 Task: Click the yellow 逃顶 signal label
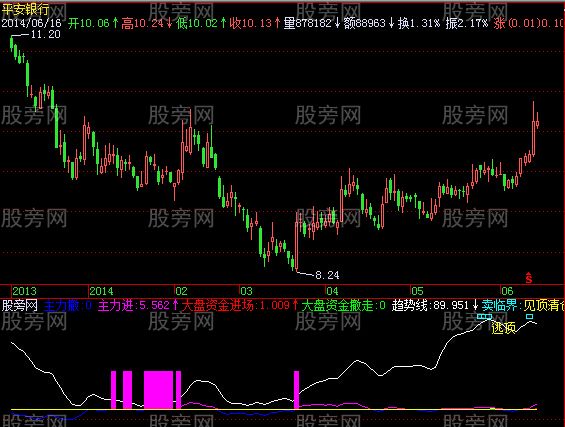[503, 328]
